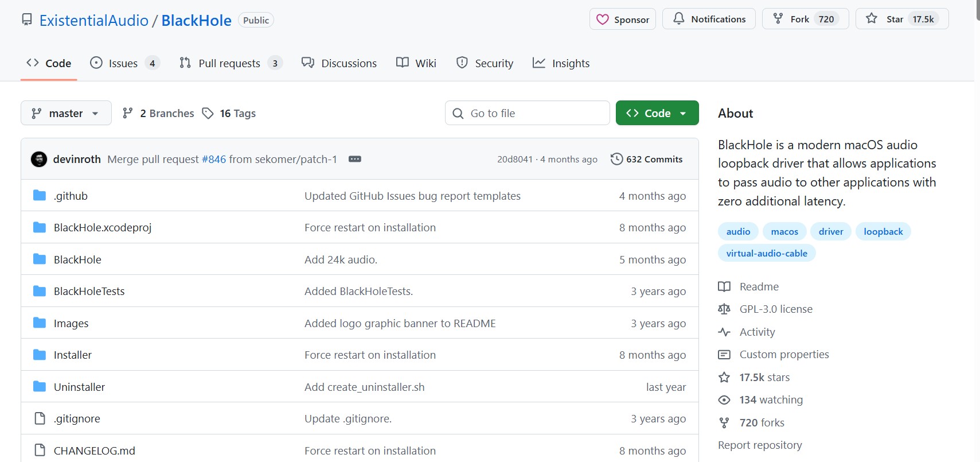Image resolution: width=980 pixels, height=462 pixels.
Task: Open the BlackHoleTests folder
Action: pos(89,291)
